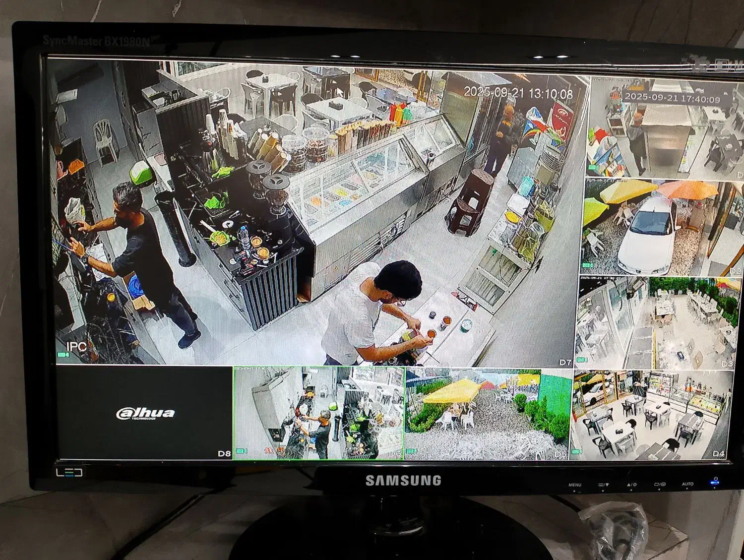The height and width of the screenshot is (560, 744).
Task: Click the recording icon on the D5 garden camera
Action: 412,451
